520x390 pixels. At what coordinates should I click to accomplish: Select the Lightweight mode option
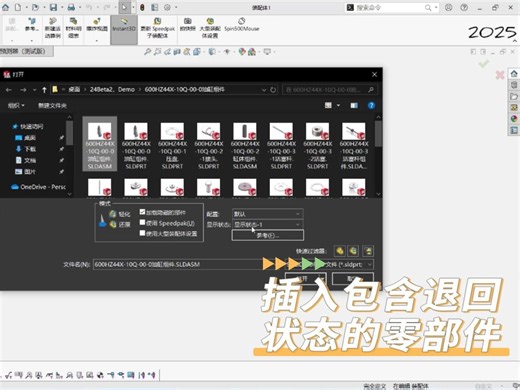click(x=119, y=214)
